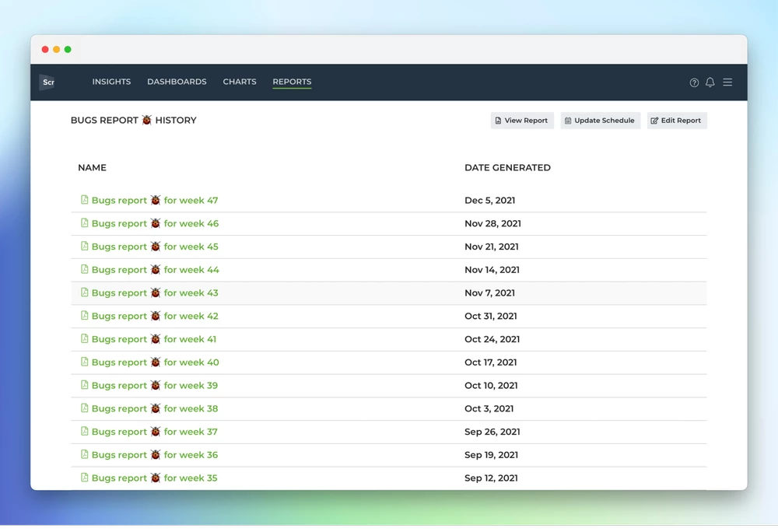
Task: Click the help question mark icon
Action: 694,82
